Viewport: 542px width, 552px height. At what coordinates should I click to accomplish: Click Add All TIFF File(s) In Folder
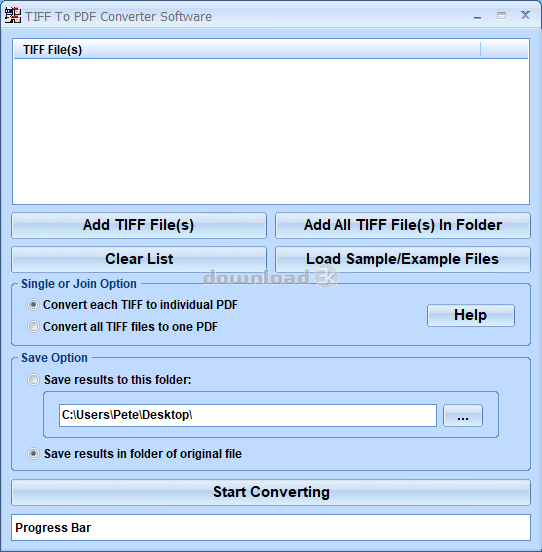tap(403, 225)
